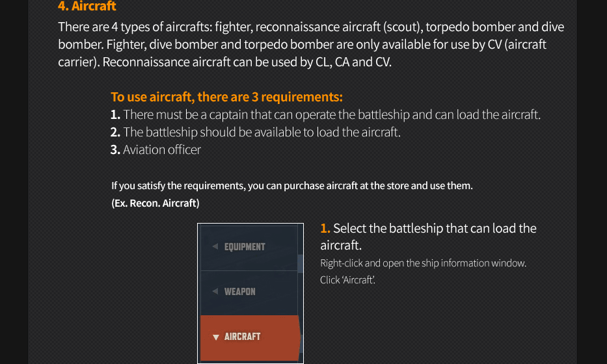Click the '3 requirements' orange subheading
Viewport: 607px width, 364px height.
coord(226,97)
